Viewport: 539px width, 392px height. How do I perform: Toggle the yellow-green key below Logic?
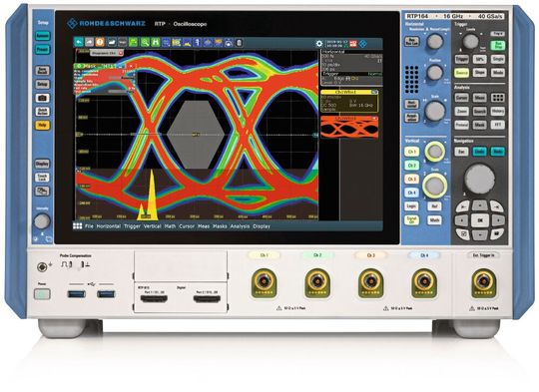[x=411, y=219]
